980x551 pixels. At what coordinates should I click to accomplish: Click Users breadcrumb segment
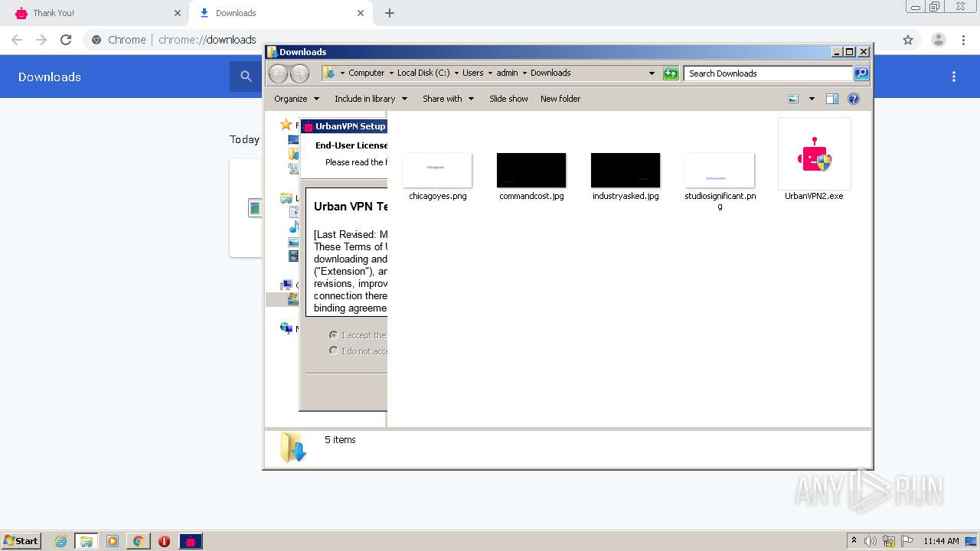472,73
